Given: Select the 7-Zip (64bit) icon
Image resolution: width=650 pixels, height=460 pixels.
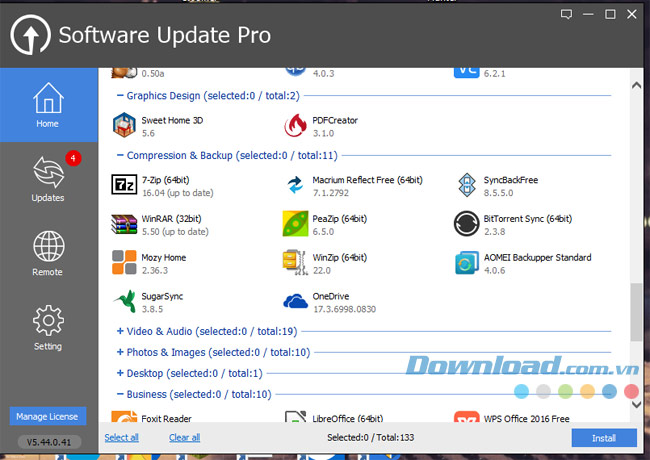Looking at the screenshot, I should pos(124,185).
